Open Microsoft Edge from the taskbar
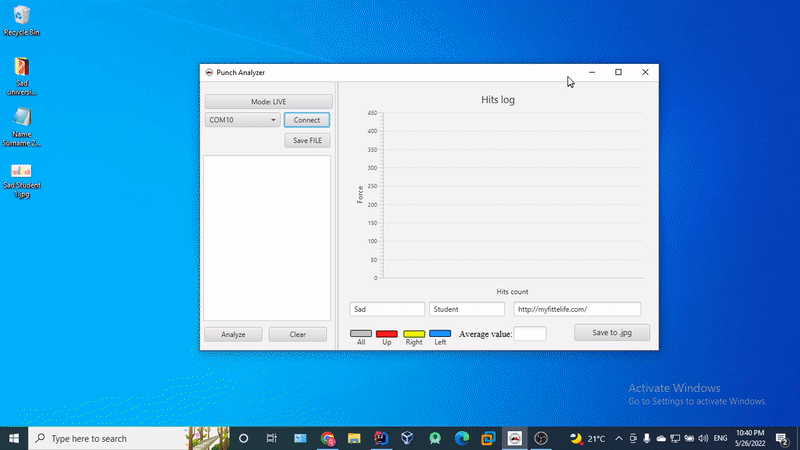The height and width of the screenshot is (450, 800). tap(462, 438)
